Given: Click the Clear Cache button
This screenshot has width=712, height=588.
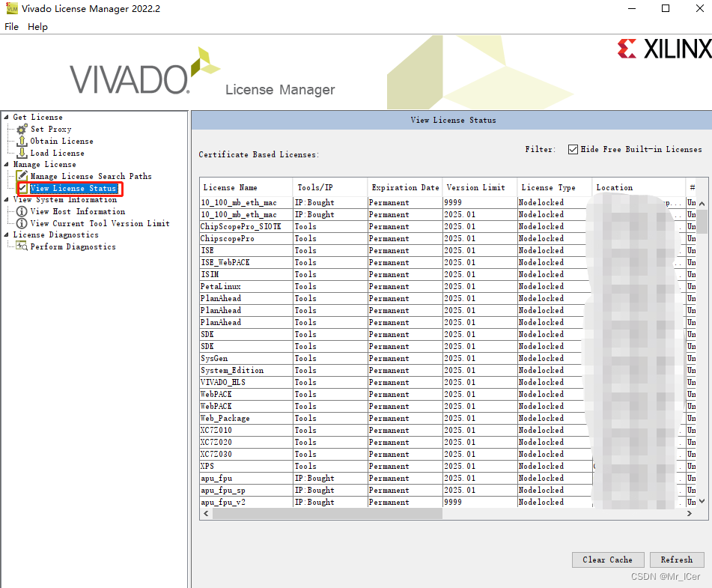Looking at the screenshot, I should [608, 560].
